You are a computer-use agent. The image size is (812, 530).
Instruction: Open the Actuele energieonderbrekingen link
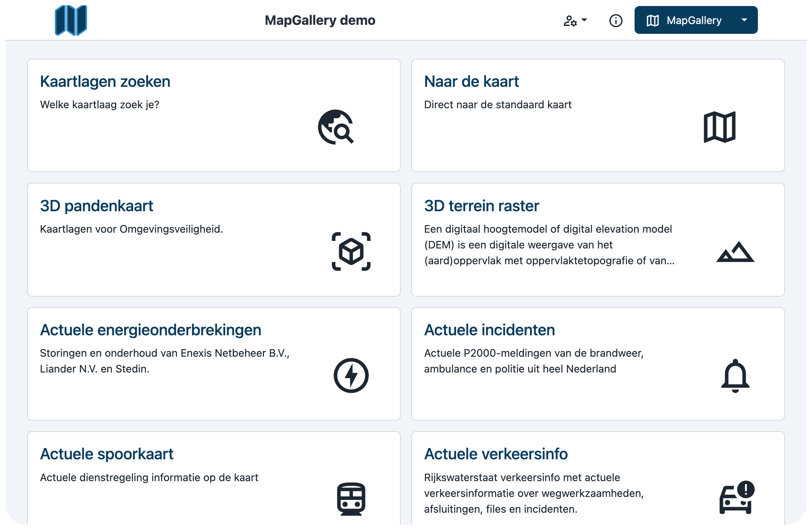tap(150, 330)
